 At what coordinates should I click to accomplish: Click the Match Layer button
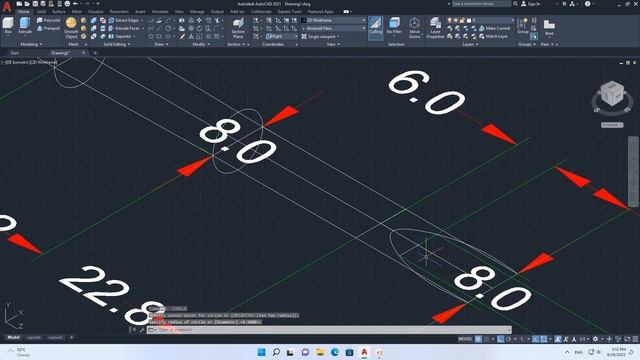point(493,36)
